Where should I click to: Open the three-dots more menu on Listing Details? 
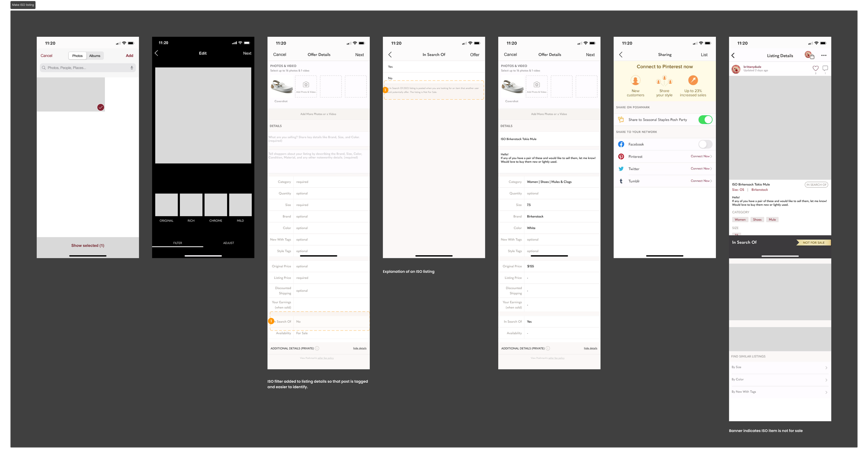(x=824, y=56)
